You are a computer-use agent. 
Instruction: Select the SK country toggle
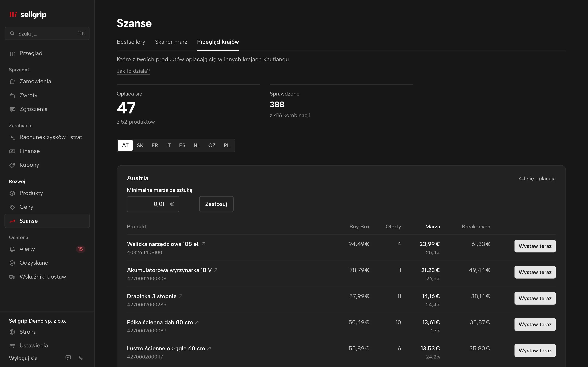[x=140, y=145]
